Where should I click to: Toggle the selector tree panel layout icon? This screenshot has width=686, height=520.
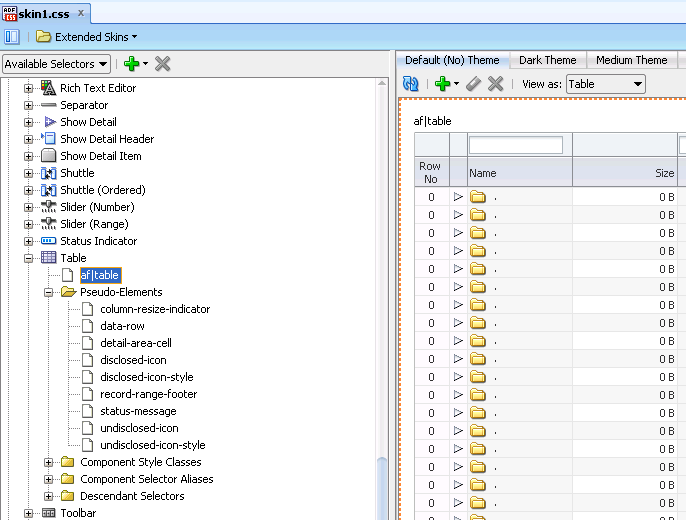coord(12,37)
